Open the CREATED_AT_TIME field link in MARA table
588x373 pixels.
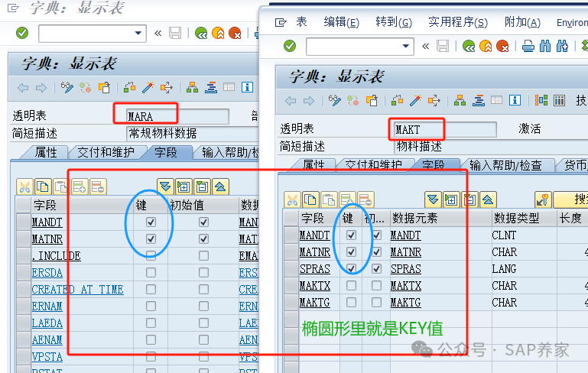pyautogui.click(x=78, y=290)
